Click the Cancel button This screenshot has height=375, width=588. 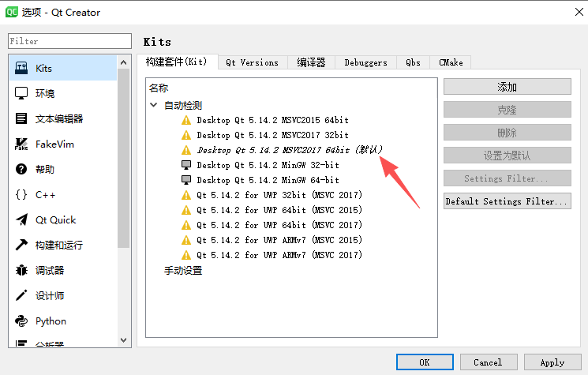coord(489,362)
